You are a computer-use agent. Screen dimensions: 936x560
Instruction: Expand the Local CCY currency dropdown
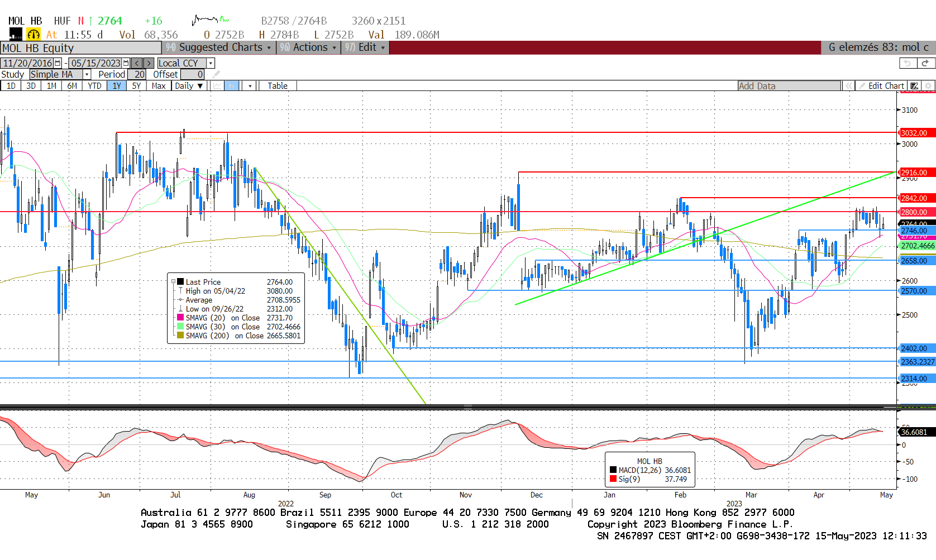coord(211,63)
